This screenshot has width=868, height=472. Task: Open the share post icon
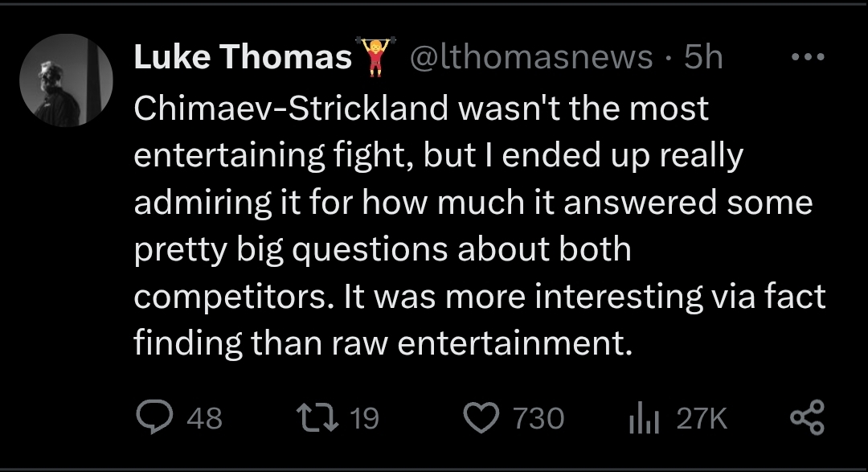(807, 417)
